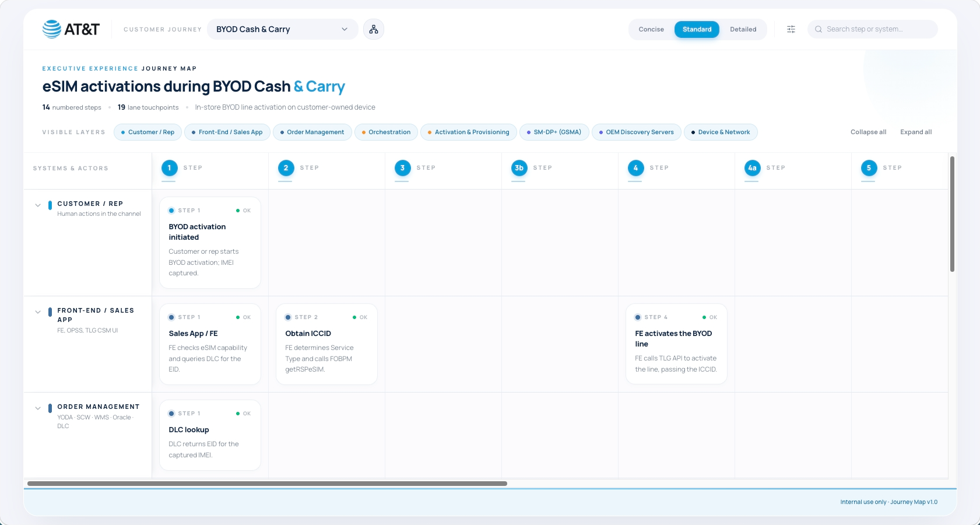Open the system hierarchy diagram icon
The width and height of the screenshot is (980, 525).
(374, 29)
